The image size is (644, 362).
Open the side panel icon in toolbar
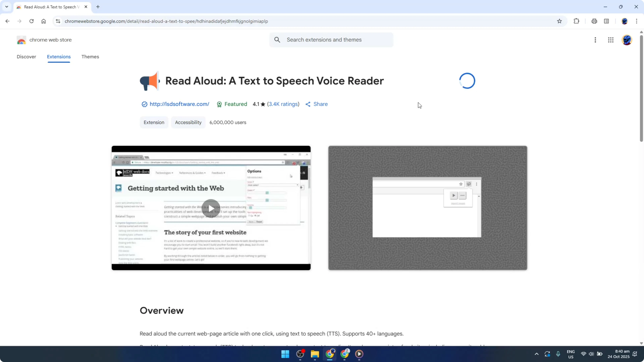point(607,21)
